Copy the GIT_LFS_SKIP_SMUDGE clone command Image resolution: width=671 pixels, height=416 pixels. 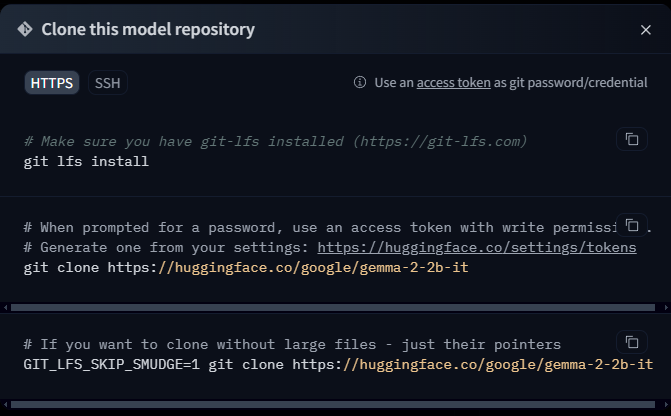[x=632, y=342]
